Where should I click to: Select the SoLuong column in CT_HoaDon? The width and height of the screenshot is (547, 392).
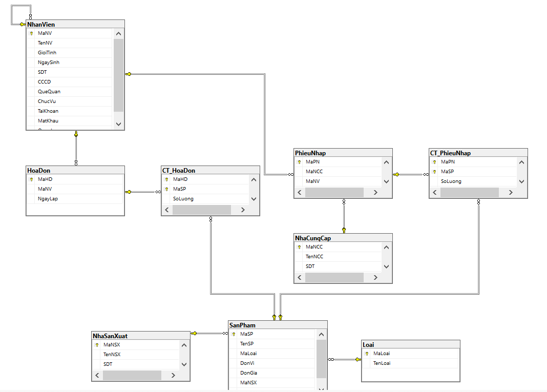tap(205, 199)
